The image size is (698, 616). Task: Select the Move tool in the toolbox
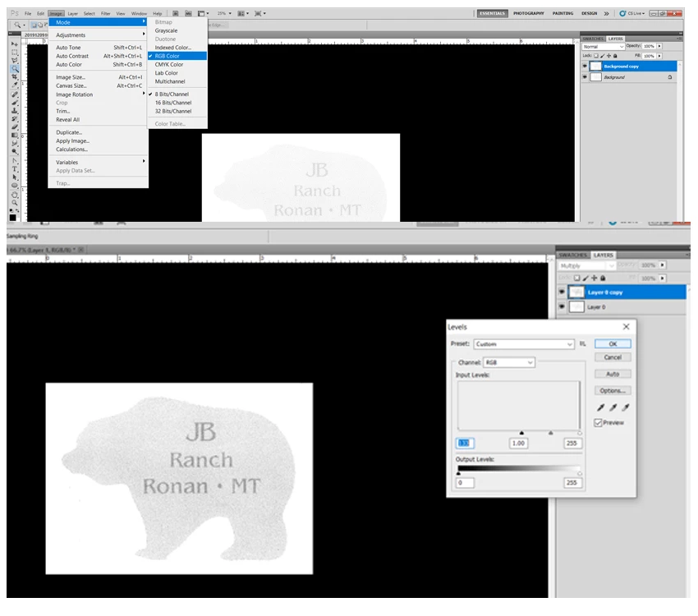tap(15, 44)
